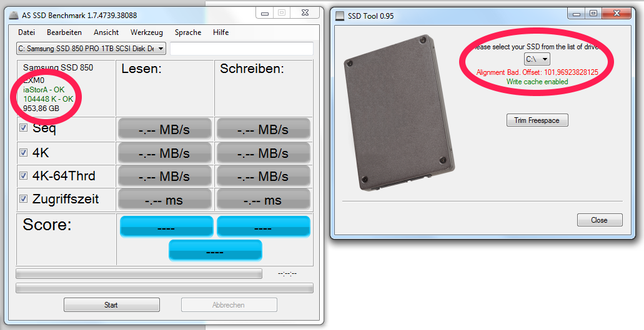The image size is (644, 330).
Task: Close the SSD Tool window with X
Action: tap(617, 14)
